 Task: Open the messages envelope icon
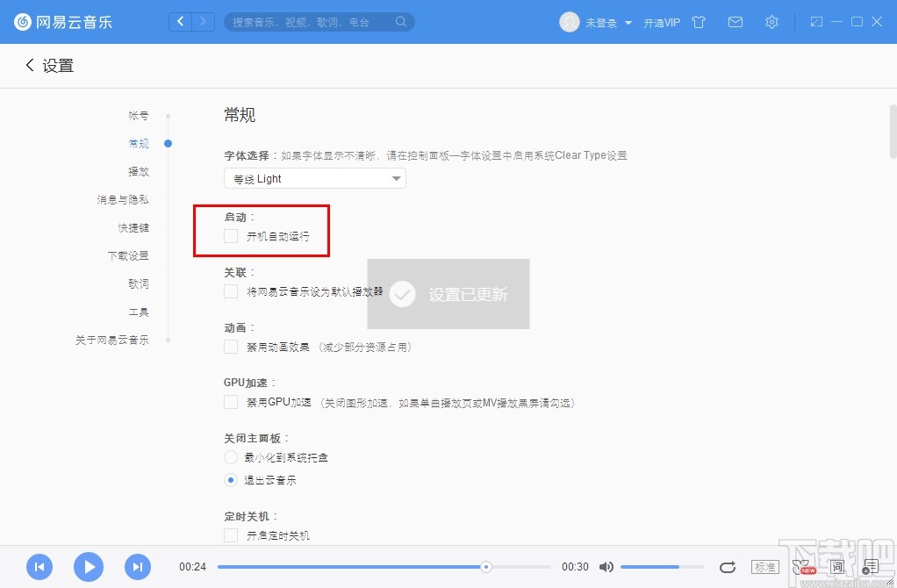click(736, 22)
